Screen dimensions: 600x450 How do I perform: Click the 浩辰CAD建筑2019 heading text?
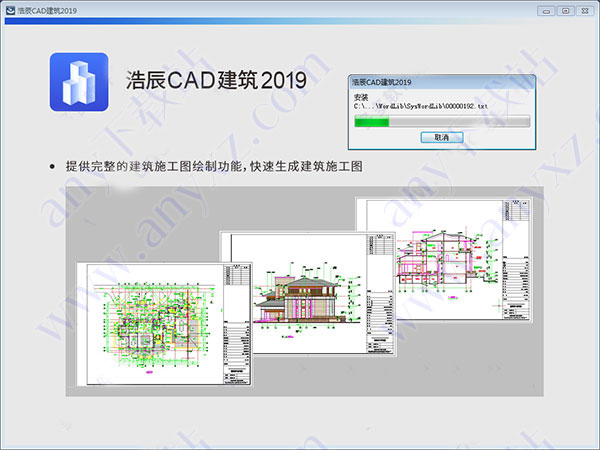(x=216, y=80)
